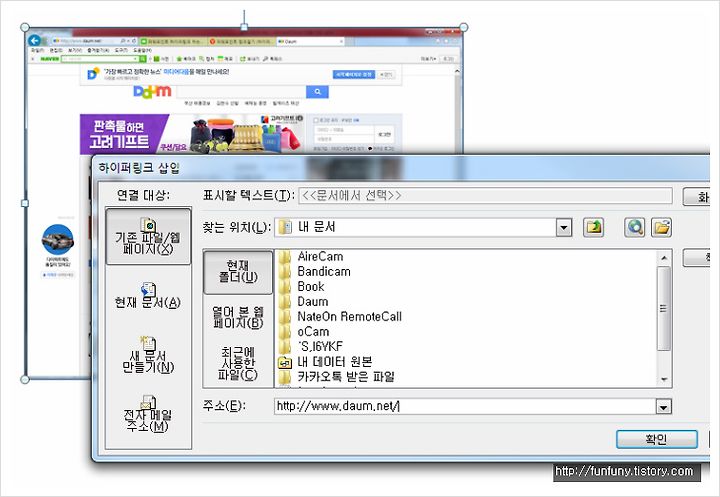Click the file list scroll down arrow
720x497 pixels.
coord(664,379)
